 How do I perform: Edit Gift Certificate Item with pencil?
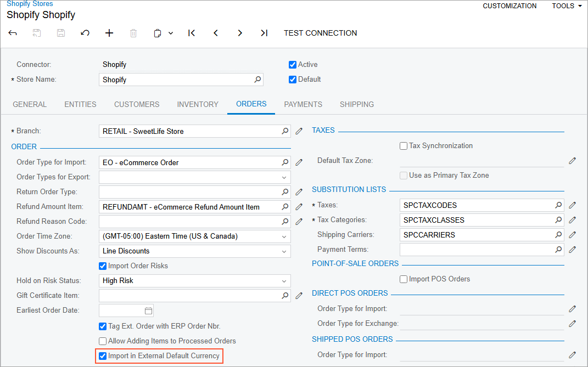pyautogui.click(x=299, y=295)
